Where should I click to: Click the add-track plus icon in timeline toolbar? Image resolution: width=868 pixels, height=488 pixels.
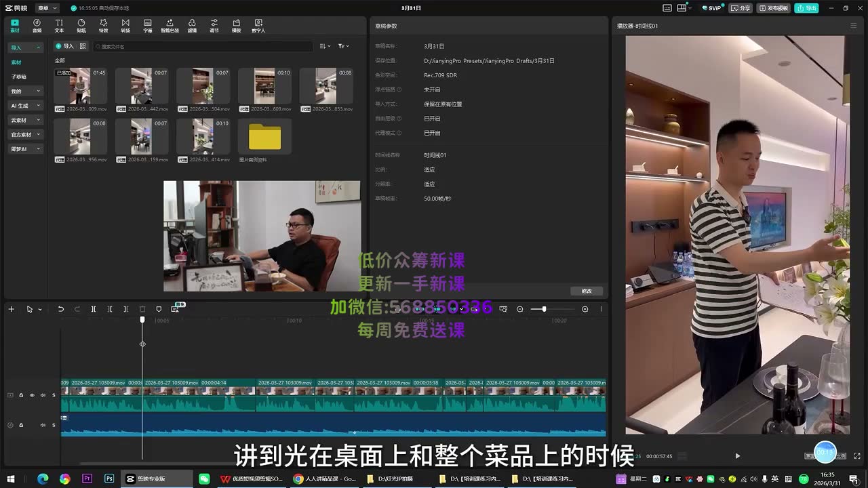point(11,309)
